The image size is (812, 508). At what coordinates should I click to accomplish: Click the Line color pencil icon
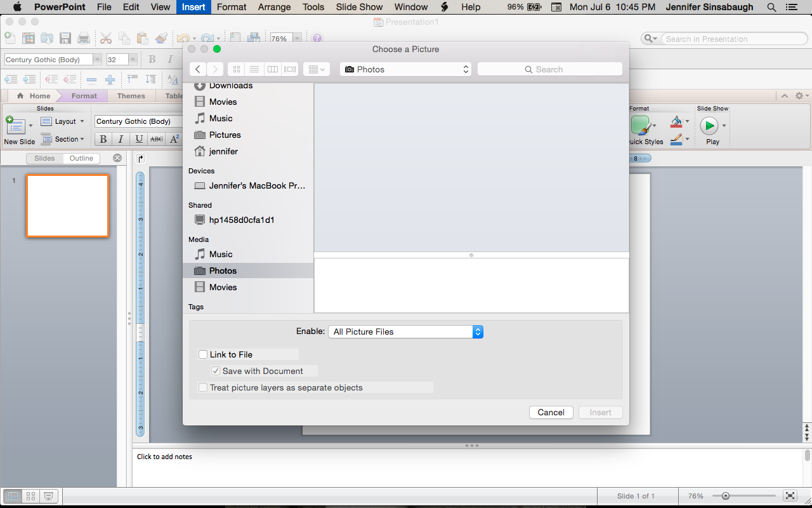coord(676,138)
